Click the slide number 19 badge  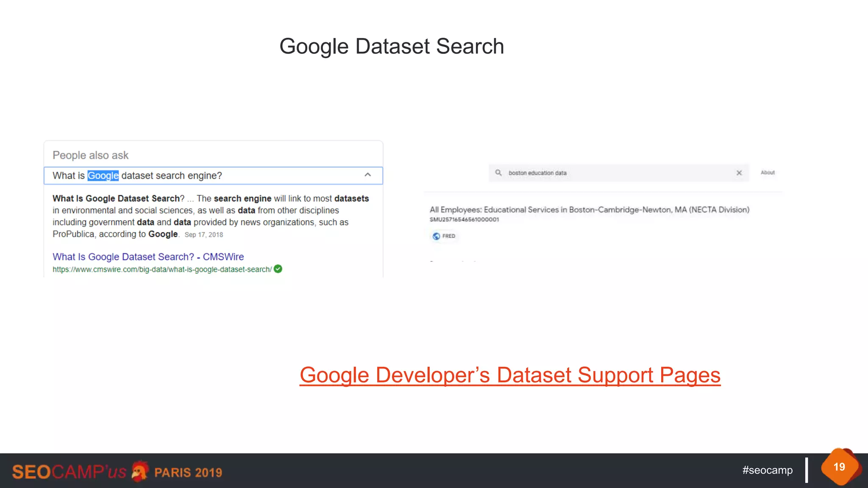pyautogui.click(x=840, y=467)
